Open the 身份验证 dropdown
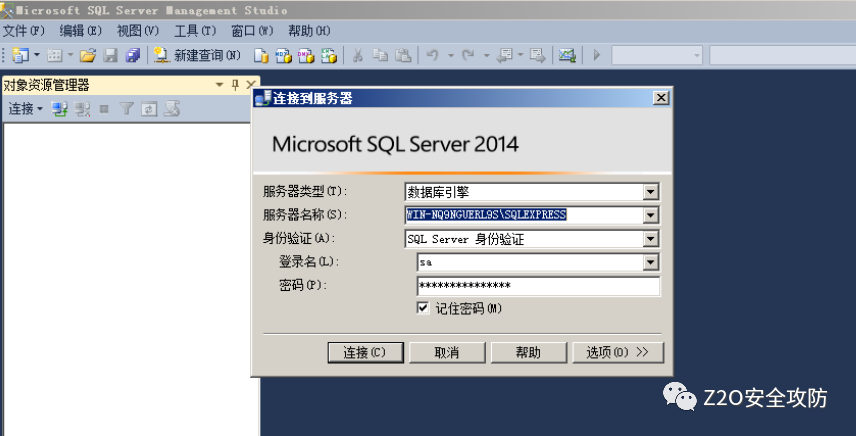Image resolution: width=856 pixels, height=436 pixels. (x=650, y=239)
